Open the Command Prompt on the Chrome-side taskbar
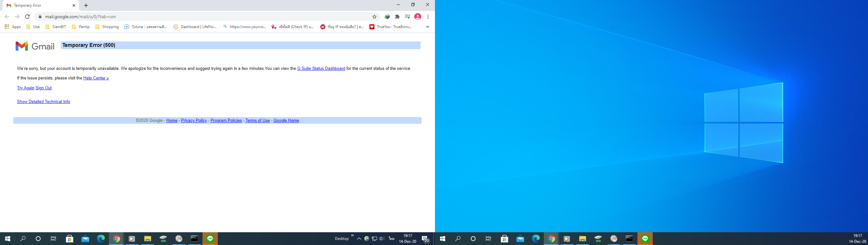This screenshot has width=868, height=245. tap(195, 239)
